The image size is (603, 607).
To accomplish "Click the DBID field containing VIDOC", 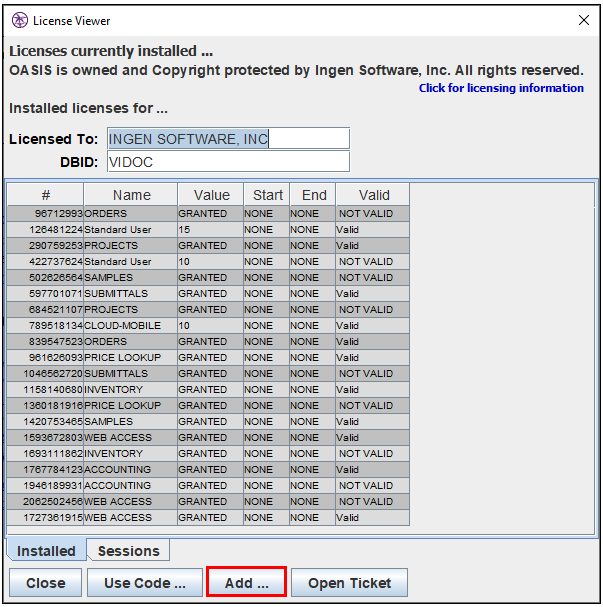I will (x=228, y=162).
